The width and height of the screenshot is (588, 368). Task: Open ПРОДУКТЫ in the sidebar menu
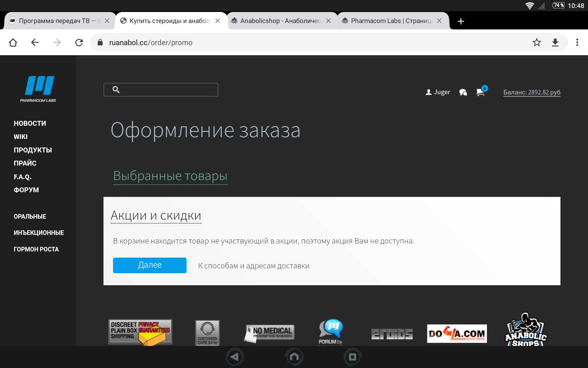33,150
